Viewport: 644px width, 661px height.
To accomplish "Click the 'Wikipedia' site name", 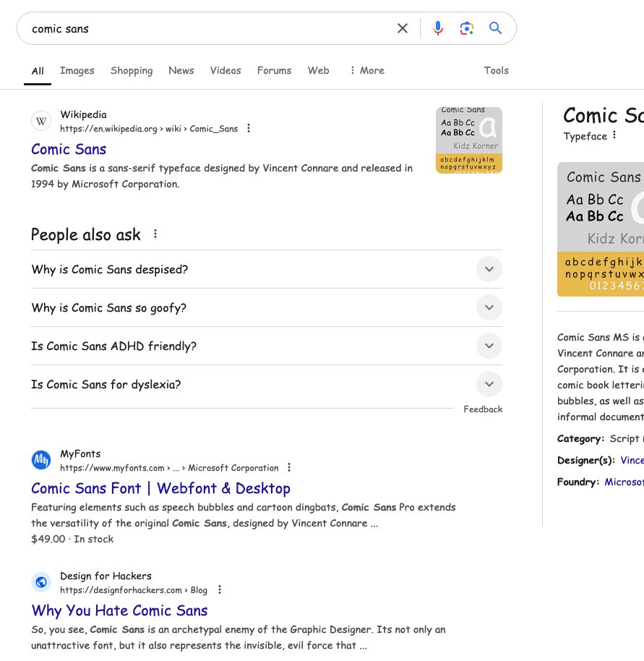I will pyautogui.click(x=83, y=115).
